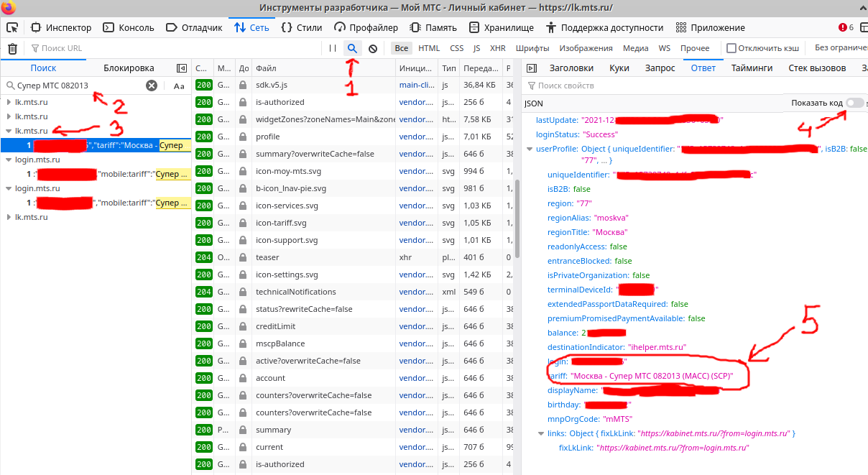The image size is (868, 475).
Task: Select the sdk.v5.js request row
Action: [x=353, y=85]
